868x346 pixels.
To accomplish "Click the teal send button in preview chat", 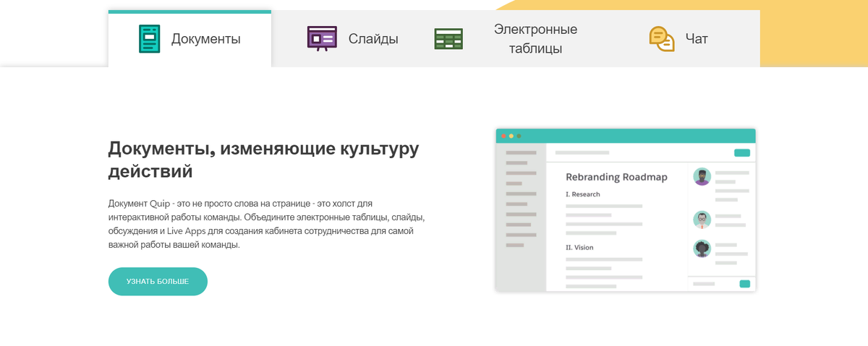I will [745, 284].
